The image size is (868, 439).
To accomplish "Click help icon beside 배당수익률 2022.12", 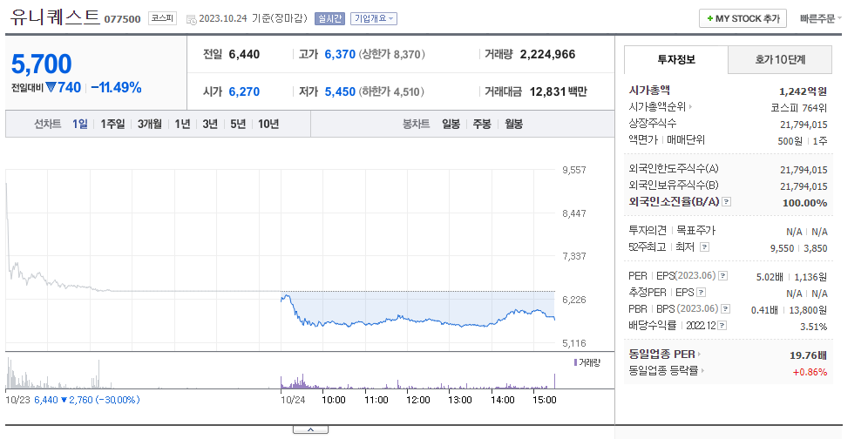I will (722, 326).
